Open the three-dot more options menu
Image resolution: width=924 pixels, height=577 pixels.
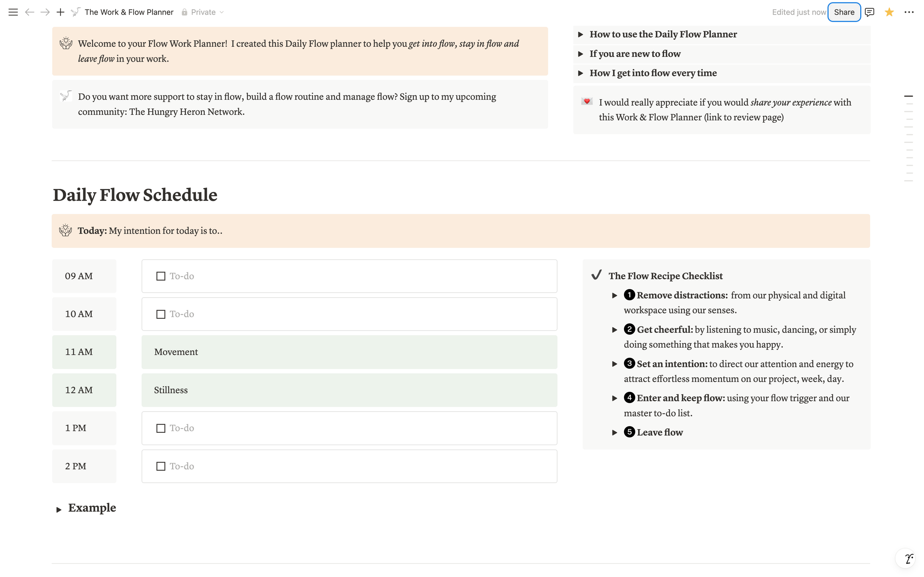[x=909, y=12]
